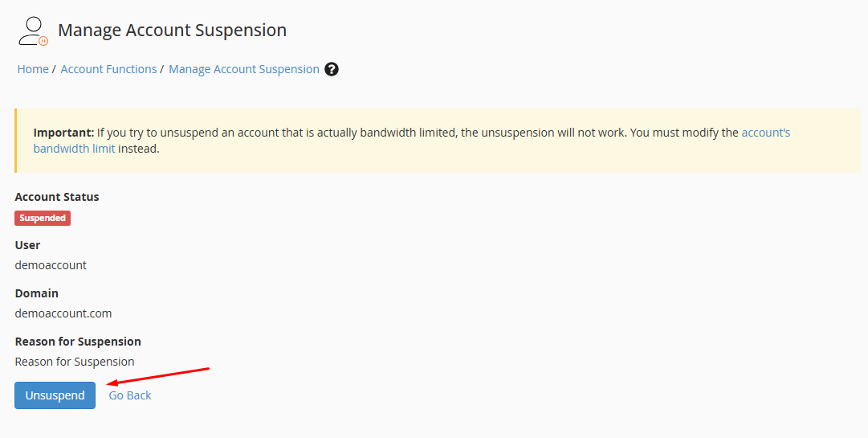Click the bold Reason for Suspension label

point(78,342)
